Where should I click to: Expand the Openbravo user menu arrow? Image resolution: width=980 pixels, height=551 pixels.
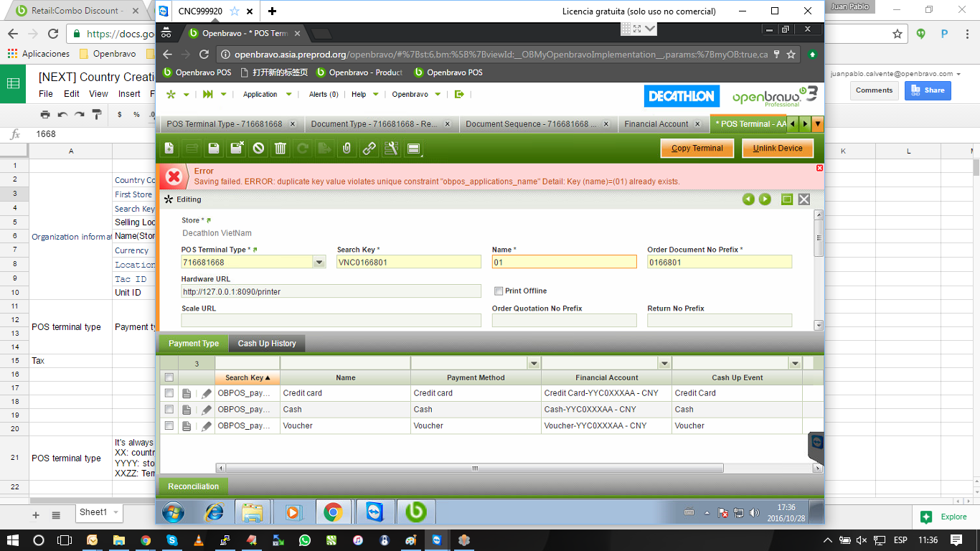coord(438,94)
